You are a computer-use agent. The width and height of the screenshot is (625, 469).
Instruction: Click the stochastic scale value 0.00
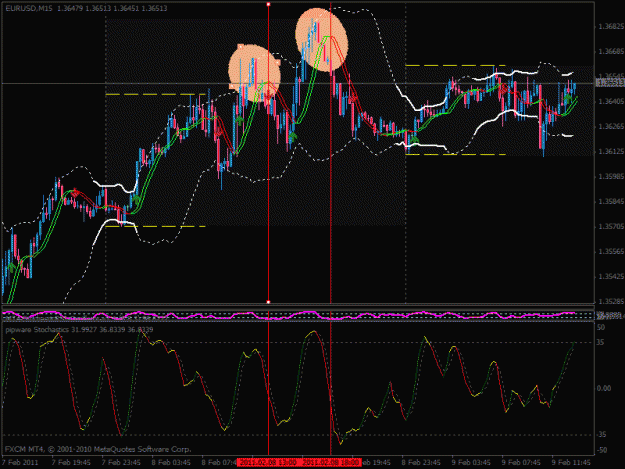[604, 388]
